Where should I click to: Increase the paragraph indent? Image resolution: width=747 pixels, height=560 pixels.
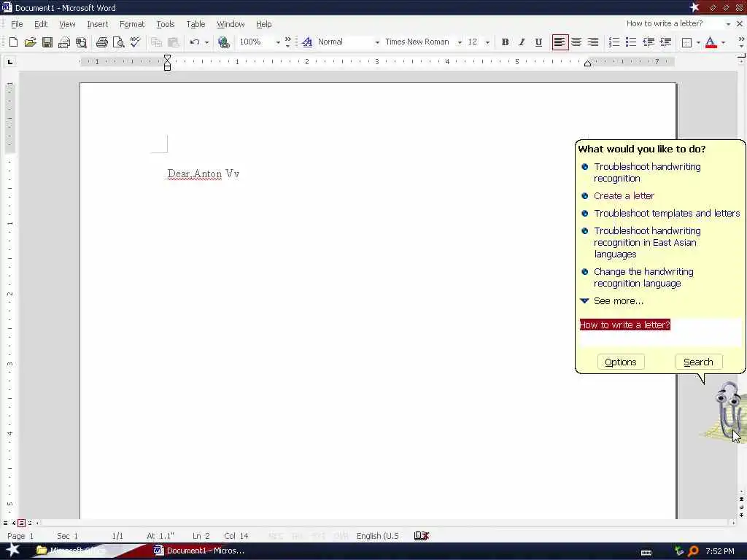[x=665, y=42]
